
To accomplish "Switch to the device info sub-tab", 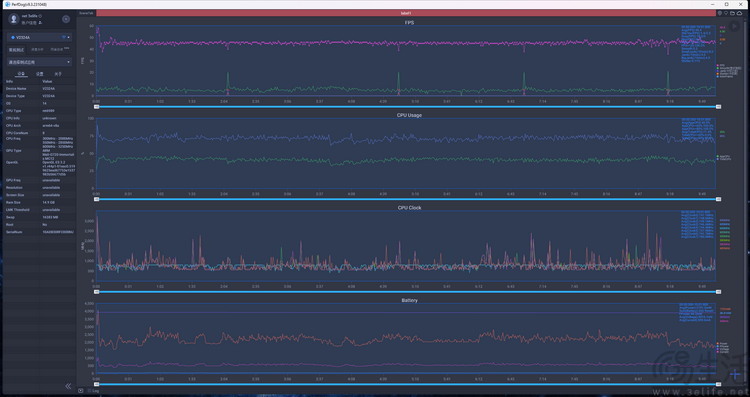I will tap(21, 74).
